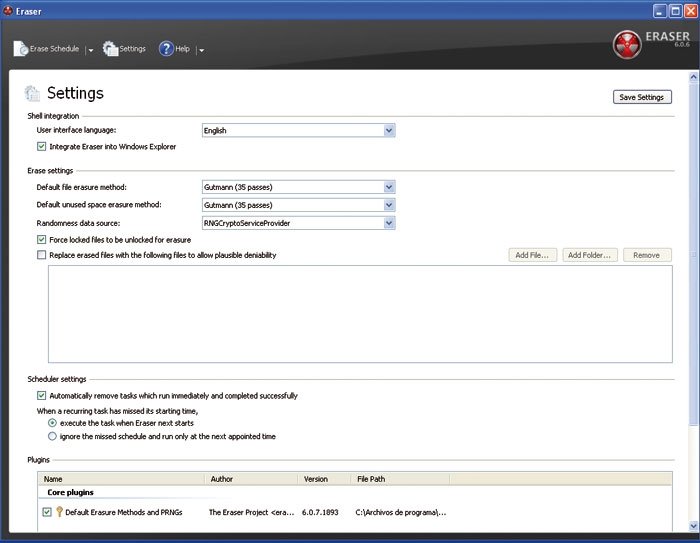
Task: Select execute the task when Eraser next starts
Action: (52, 423)
